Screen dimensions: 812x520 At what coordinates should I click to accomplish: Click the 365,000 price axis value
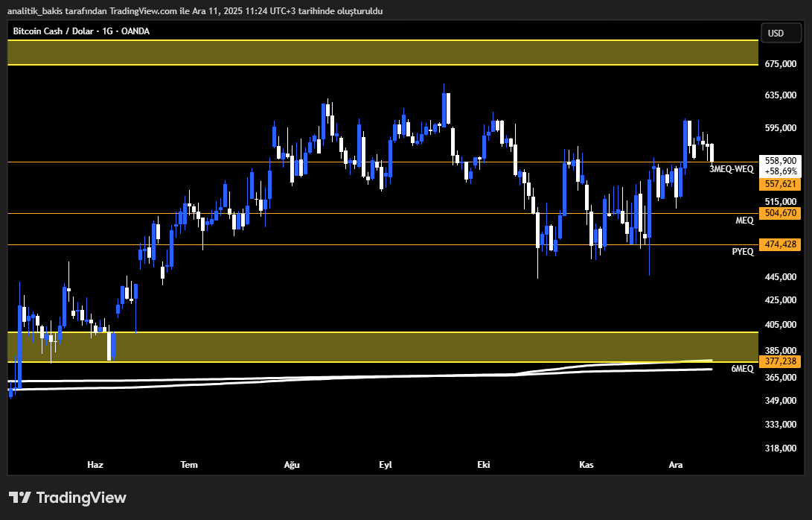pos(781,378)
